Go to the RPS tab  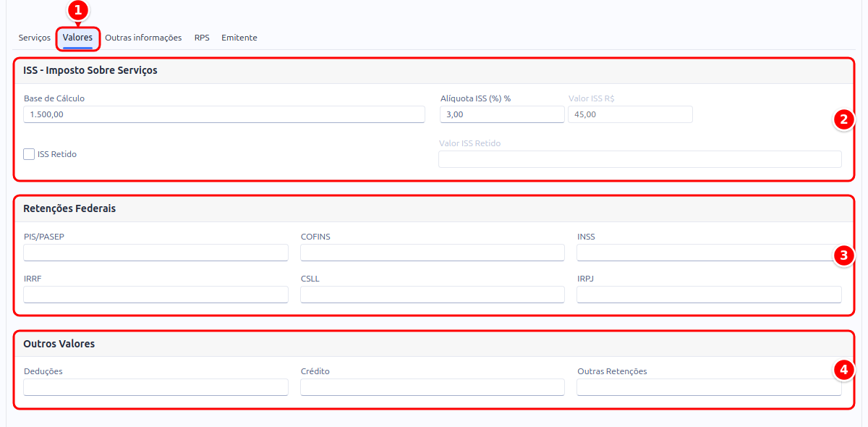pyautogui.click(x=202, y=38)
